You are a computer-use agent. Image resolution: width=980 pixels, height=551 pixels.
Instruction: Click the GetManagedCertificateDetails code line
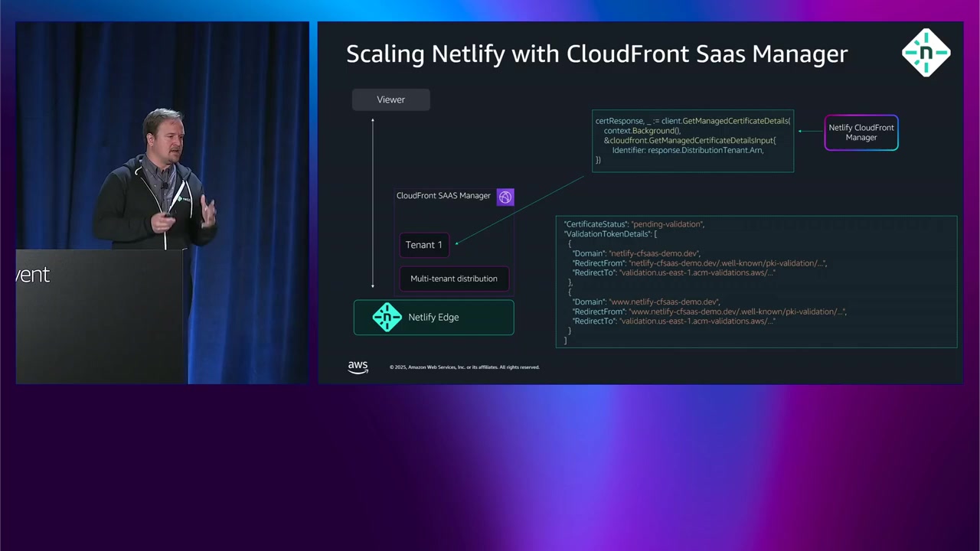[x=692, y=121]
